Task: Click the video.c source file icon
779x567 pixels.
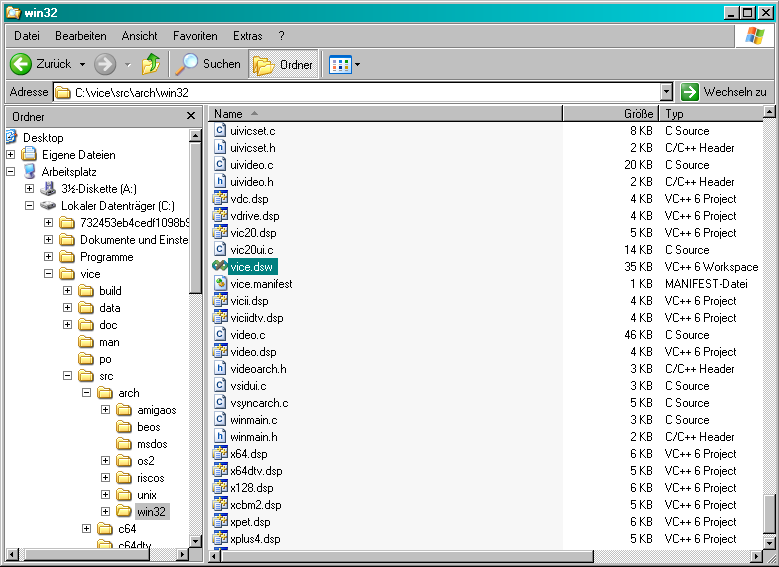Action: click(x=220, y=335)
